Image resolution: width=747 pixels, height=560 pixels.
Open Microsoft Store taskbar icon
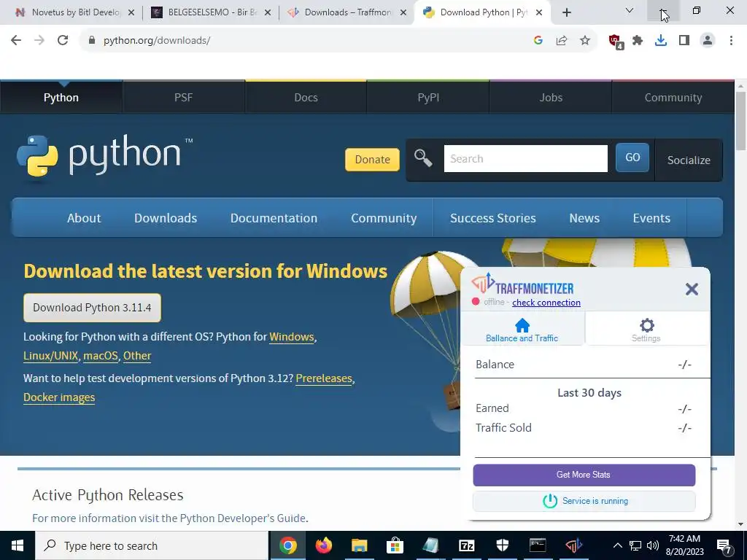point(395,545)
